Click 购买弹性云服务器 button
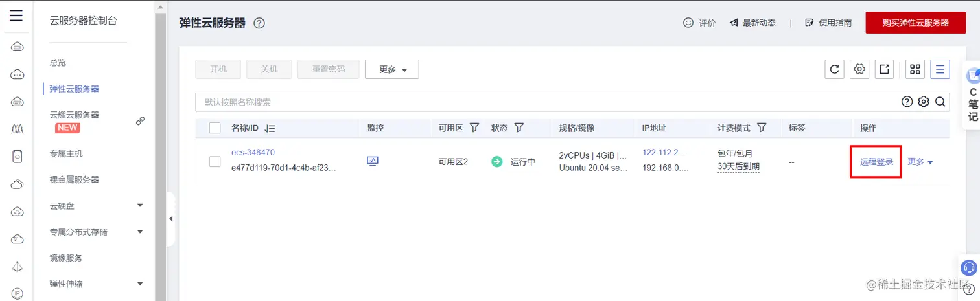 (916, 23)
